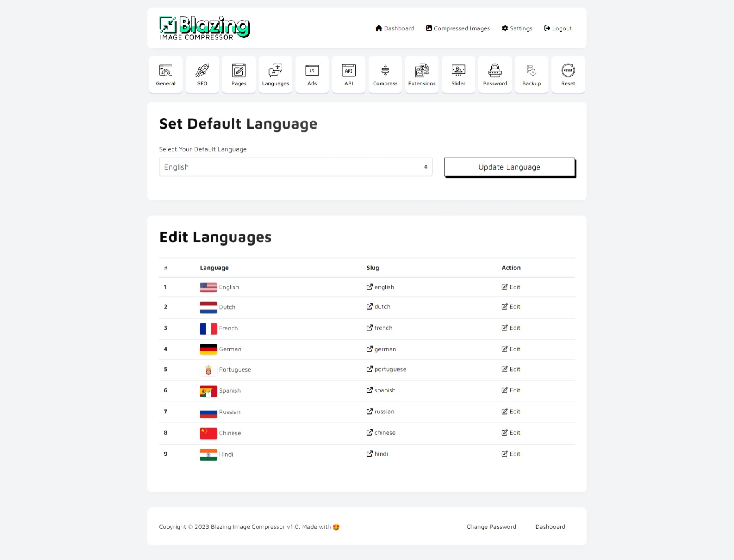This screenshot has width=734, height=560.
Task: Expand the default language dropdown
Action: click(x=296, y=167)
